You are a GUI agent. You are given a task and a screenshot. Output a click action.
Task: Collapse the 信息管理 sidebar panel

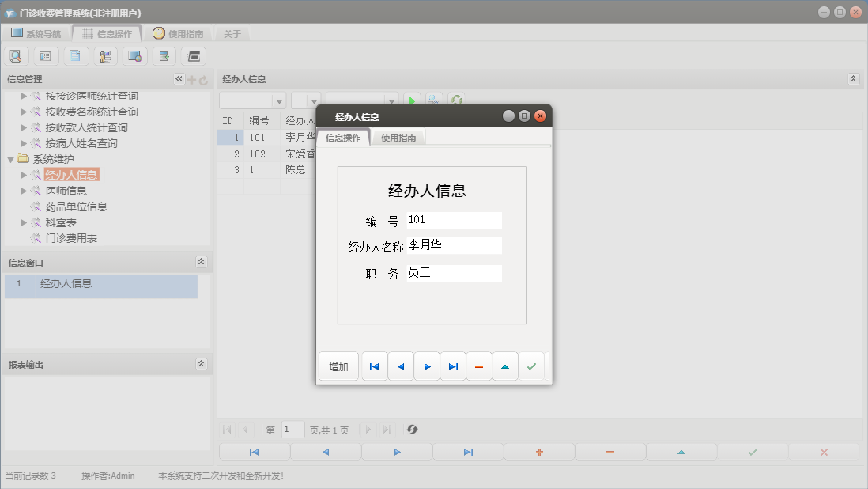point(178,79)
